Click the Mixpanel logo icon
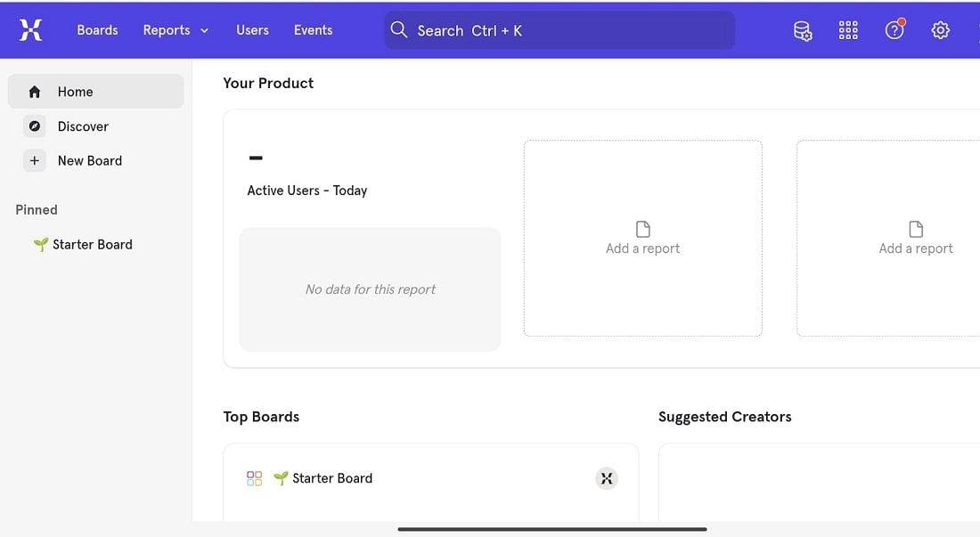Viewport: 980px width, 537px height. (x=30, y=30)
